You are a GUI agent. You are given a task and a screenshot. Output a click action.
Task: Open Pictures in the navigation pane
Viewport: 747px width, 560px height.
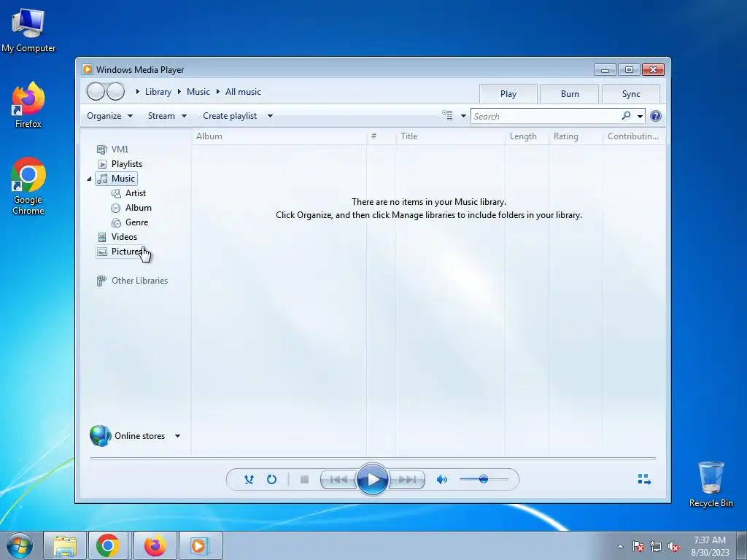pos(120,252)
